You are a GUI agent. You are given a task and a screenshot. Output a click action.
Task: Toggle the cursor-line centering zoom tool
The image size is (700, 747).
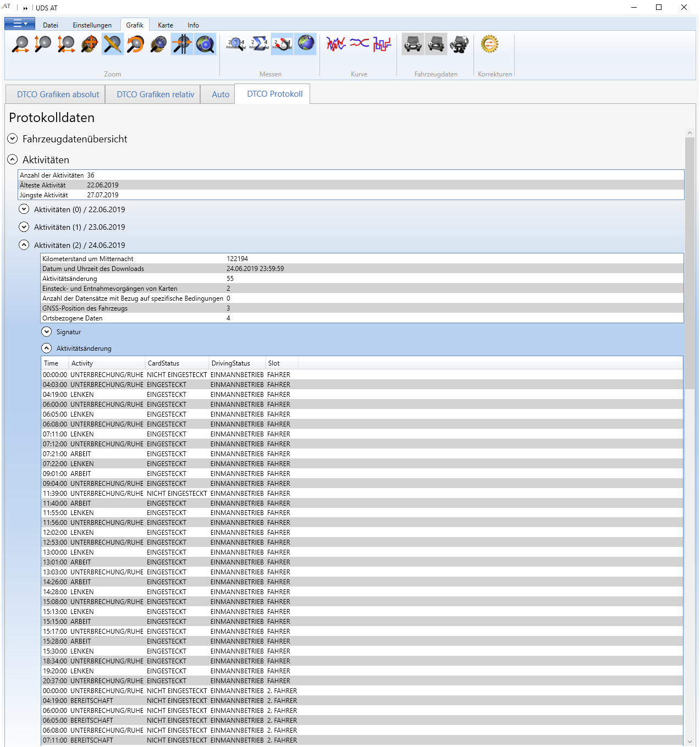(x=182, y=44)
